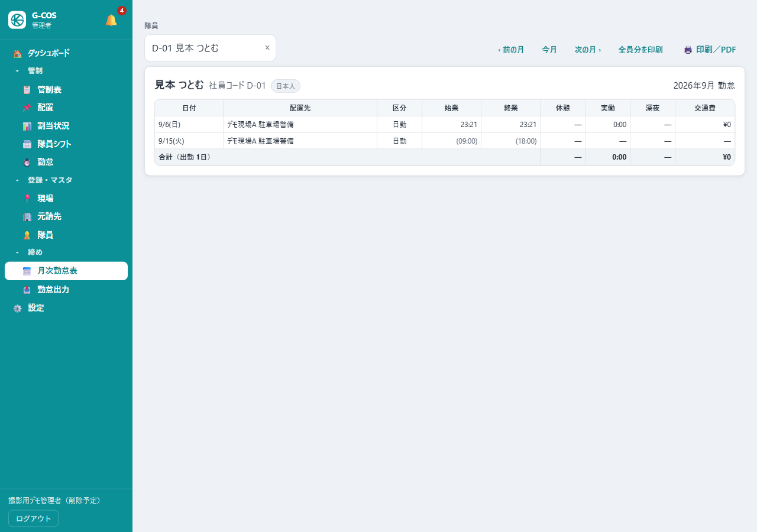Click the ログアウト button
This screenshot has height=532, width=757.
click(34, 518)
